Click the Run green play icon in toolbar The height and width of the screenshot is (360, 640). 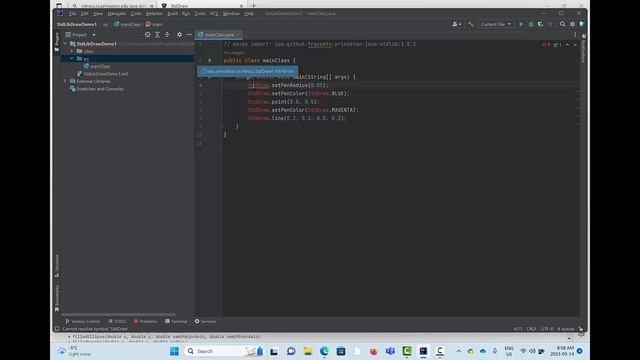(521, 24)
